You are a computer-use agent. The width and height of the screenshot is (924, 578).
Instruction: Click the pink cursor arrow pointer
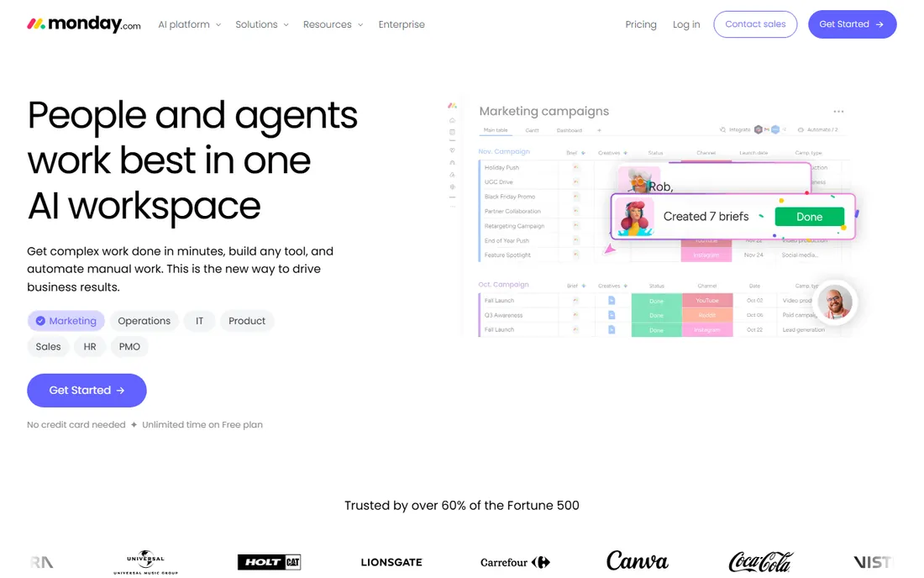click(610, 249)
